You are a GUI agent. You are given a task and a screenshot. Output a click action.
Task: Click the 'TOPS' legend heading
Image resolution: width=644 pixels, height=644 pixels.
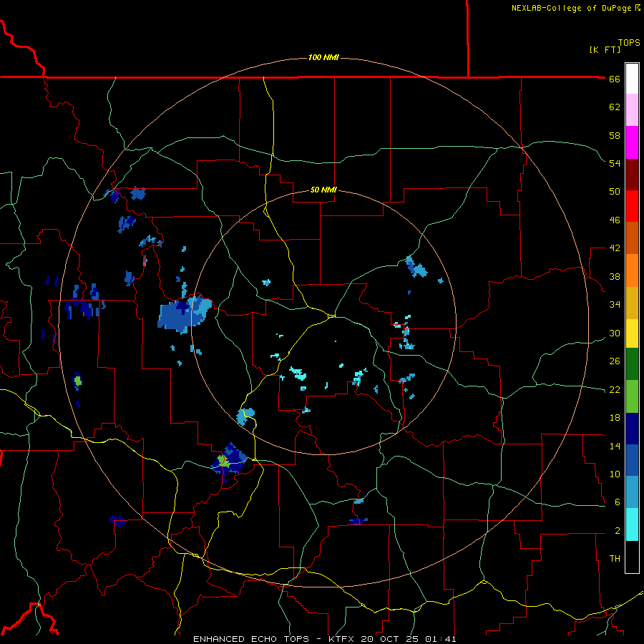click(629, 42)
